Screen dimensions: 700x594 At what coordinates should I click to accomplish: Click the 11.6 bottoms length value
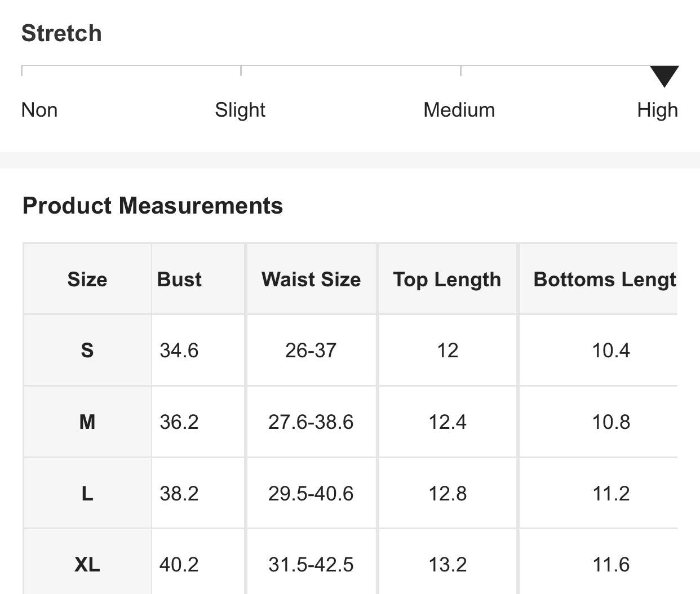[x=611, y=564]
